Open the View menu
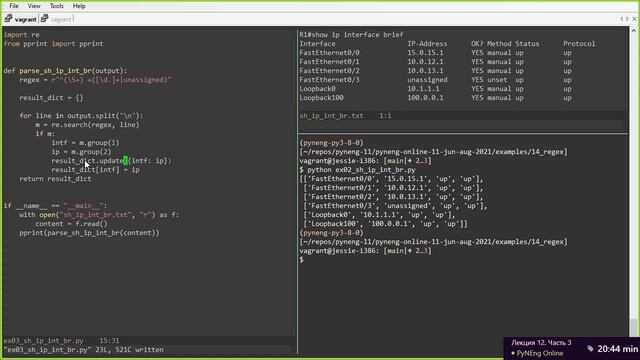Viewport: 640px width, 360px height. (34, 6)
